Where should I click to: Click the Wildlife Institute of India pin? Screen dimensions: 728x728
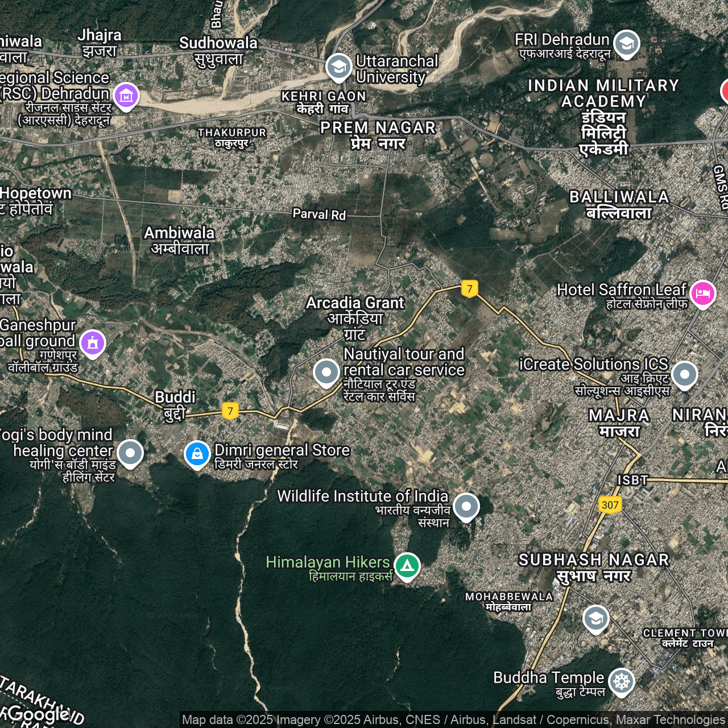[466, 506]
